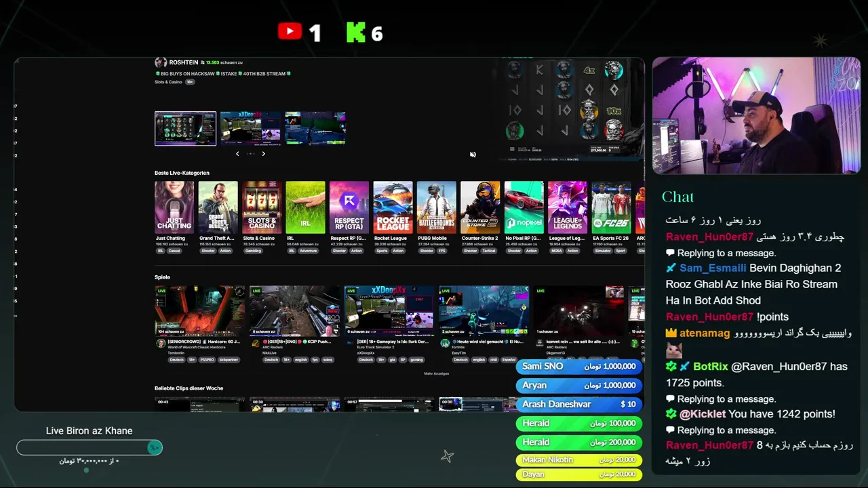Click Live Biron az Khane goal progress bar

click(x=90, y=447)
